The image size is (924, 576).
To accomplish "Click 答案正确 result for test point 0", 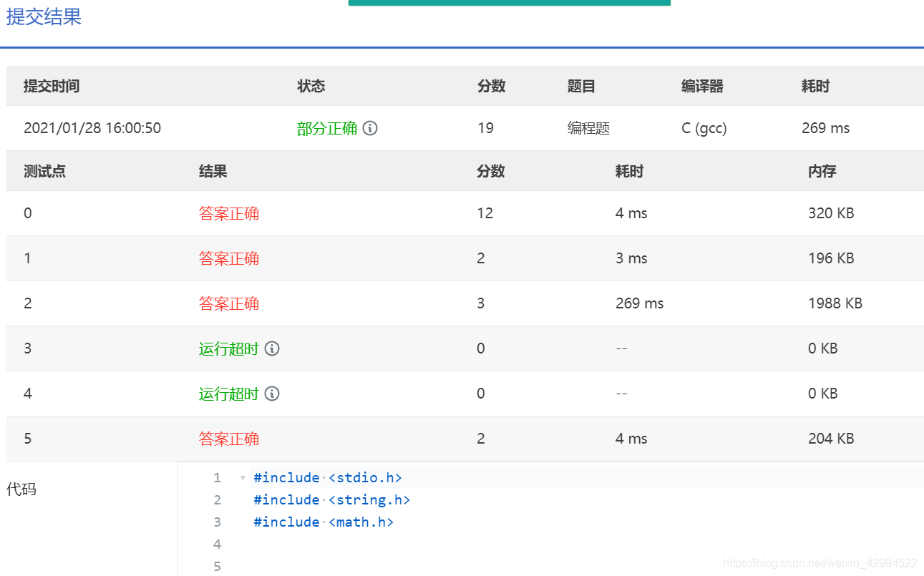I will click(x=229, y=213).
